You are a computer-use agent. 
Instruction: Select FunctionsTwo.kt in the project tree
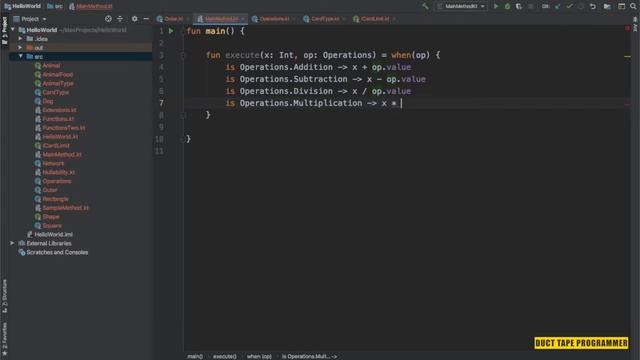tap(64, 128)
